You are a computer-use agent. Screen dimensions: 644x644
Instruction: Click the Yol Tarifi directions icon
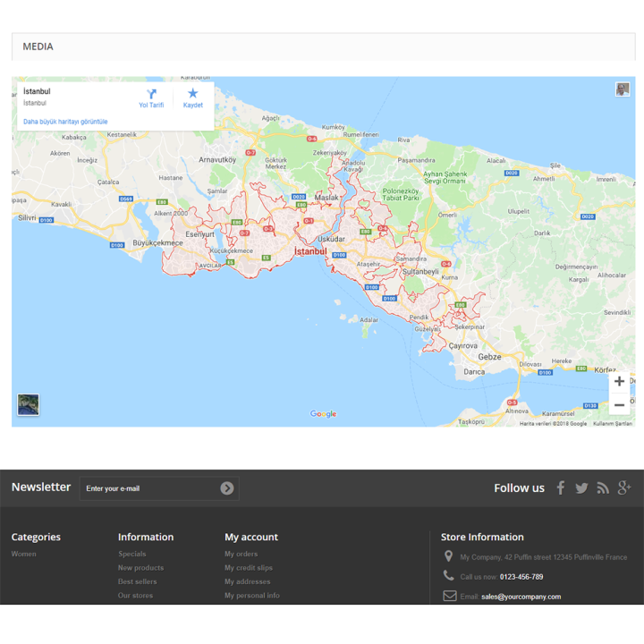coord(151,94)
